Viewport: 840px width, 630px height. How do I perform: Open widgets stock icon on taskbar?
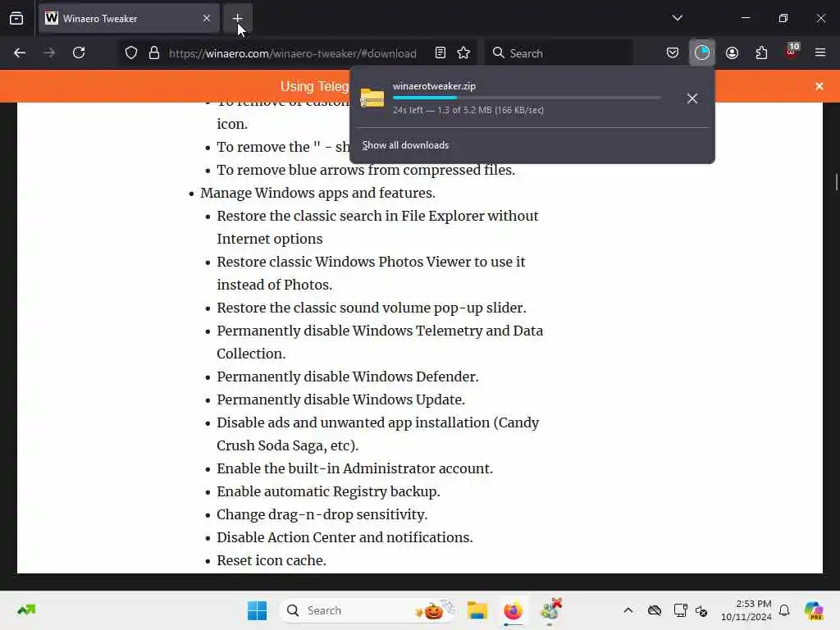tap(26, 610)
